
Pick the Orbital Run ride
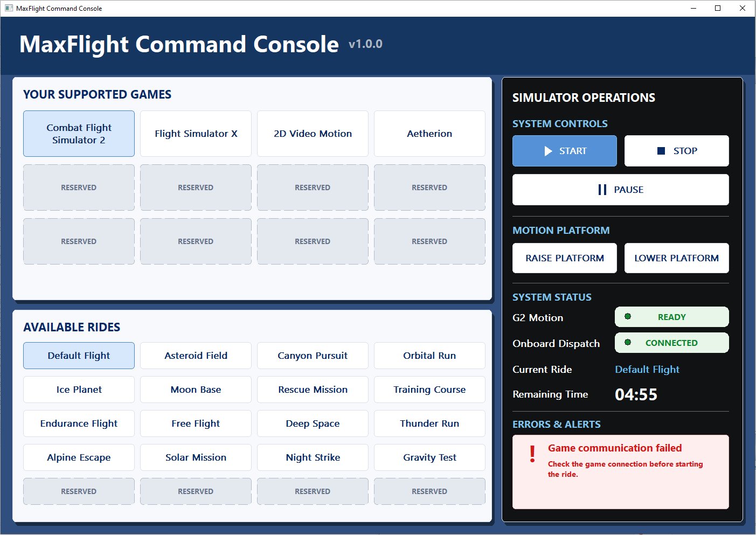pos(429,356)
